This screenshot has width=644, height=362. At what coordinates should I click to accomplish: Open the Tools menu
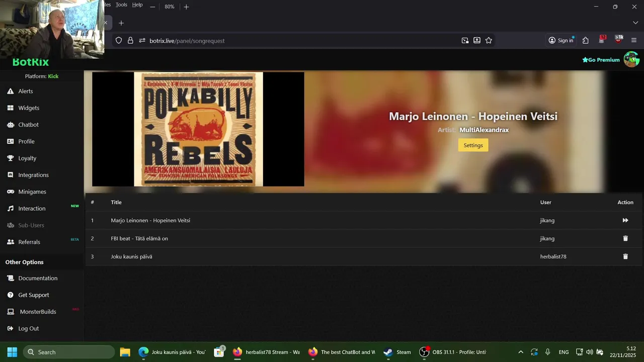tap(121, 5)
